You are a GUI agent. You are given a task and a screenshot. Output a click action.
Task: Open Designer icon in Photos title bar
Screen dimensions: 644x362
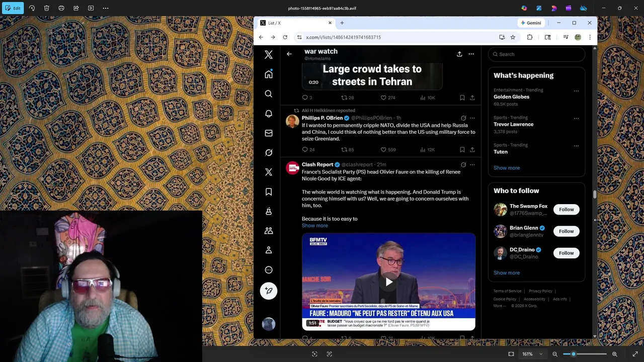539,8
